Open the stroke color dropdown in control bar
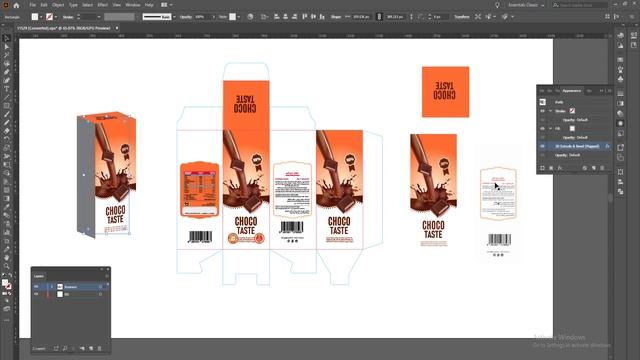 [56, 17]
